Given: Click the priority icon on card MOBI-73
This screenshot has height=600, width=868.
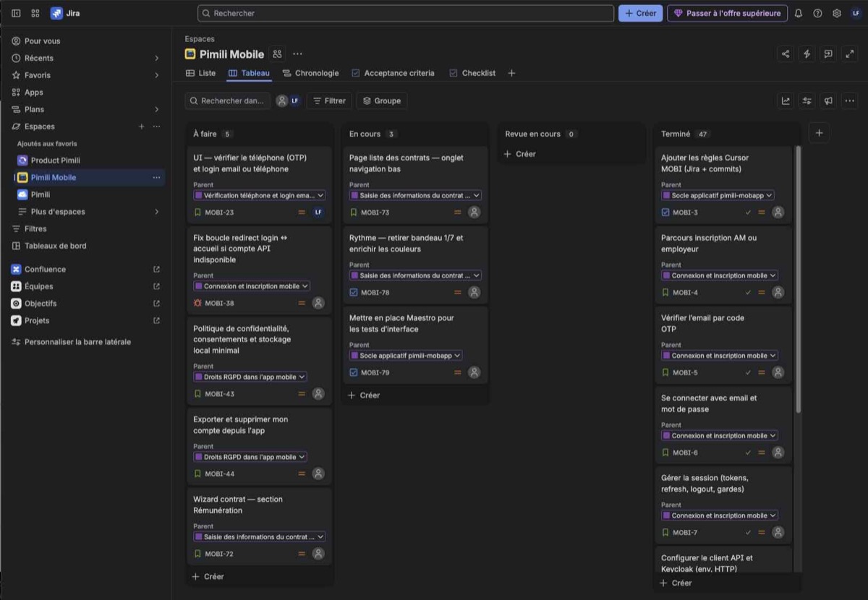Looking at the screenshot, I should pyautogui.click(x=458, y=213).
